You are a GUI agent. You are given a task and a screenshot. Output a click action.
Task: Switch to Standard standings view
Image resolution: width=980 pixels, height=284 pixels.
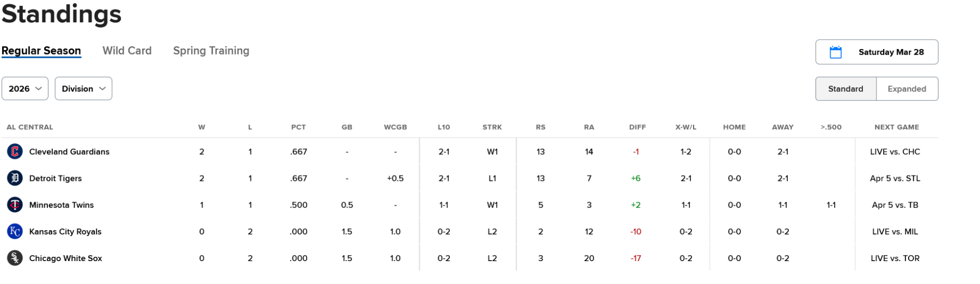coord(846,89)
